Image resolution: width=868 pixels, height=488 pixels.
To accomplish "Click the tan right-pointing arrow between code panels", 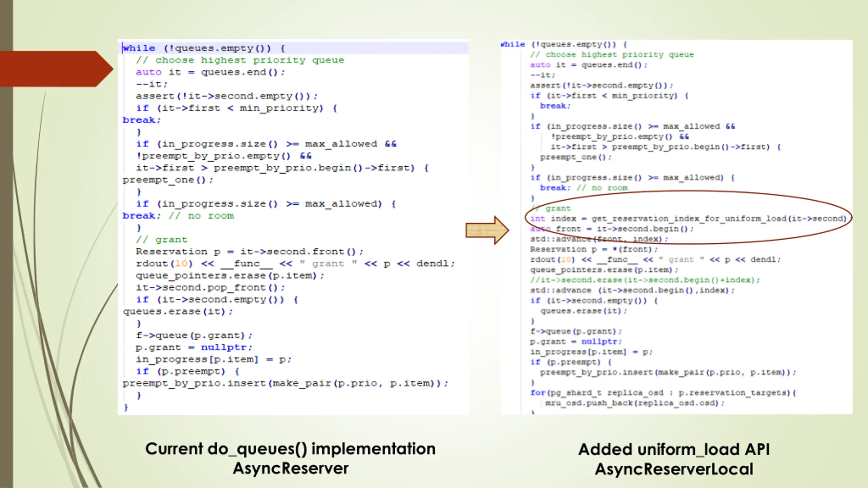I will tap(487, 230).
